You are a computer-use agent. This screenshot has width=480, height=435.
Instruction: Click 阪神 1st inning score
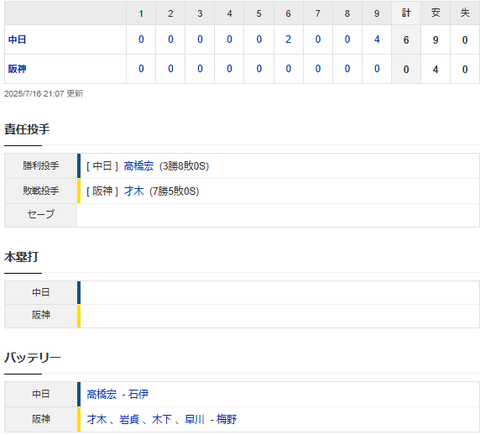pyautogui.click(x=141, y=69)
